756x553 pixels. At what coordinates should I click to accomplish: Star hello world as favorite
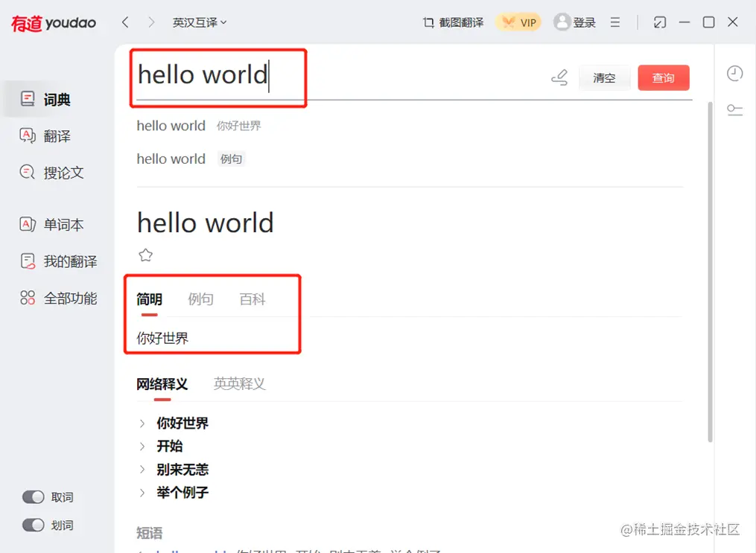tap(145, 255)
